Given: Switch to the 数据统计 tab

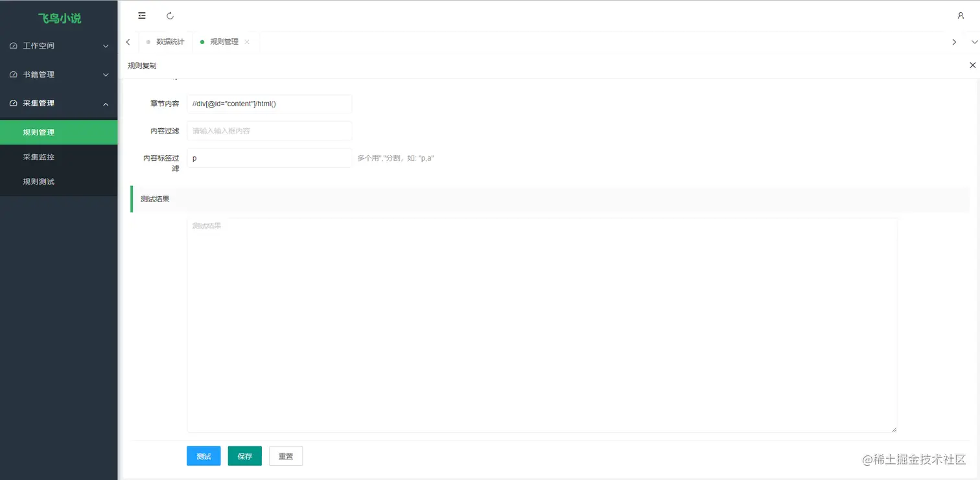Looking at the screenshot, I should tap(165, 42).
